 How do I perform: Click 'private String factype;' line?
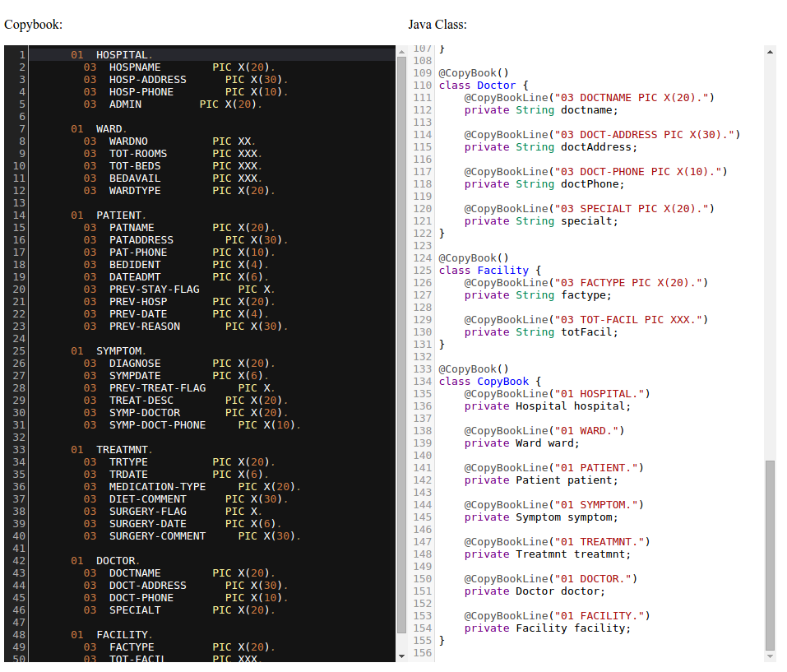pyautogui.click(x=538, y=295)
